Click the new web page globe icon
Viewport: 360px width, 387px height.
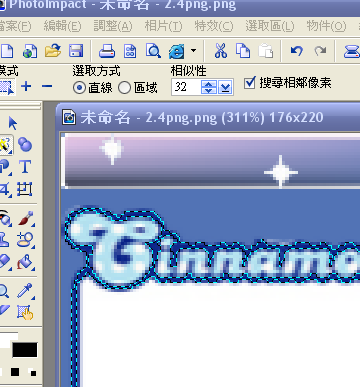[x=30, y=51]
